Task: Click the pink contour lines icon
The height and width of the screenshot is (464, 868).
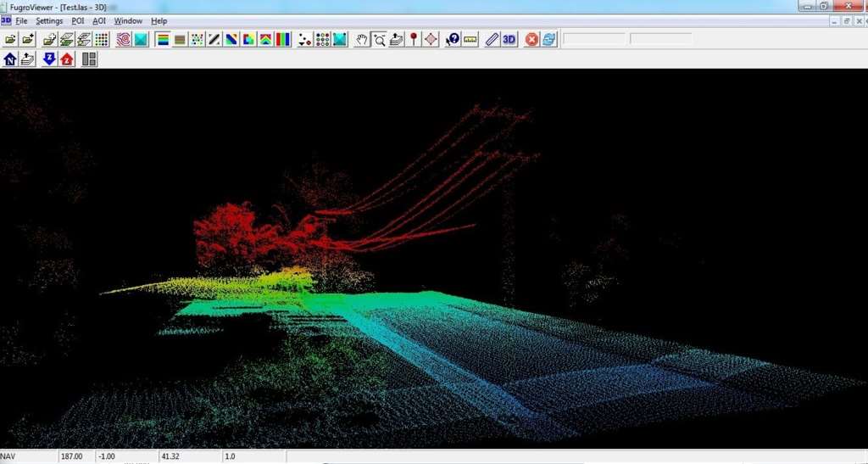Action: (x=124, y=39)
